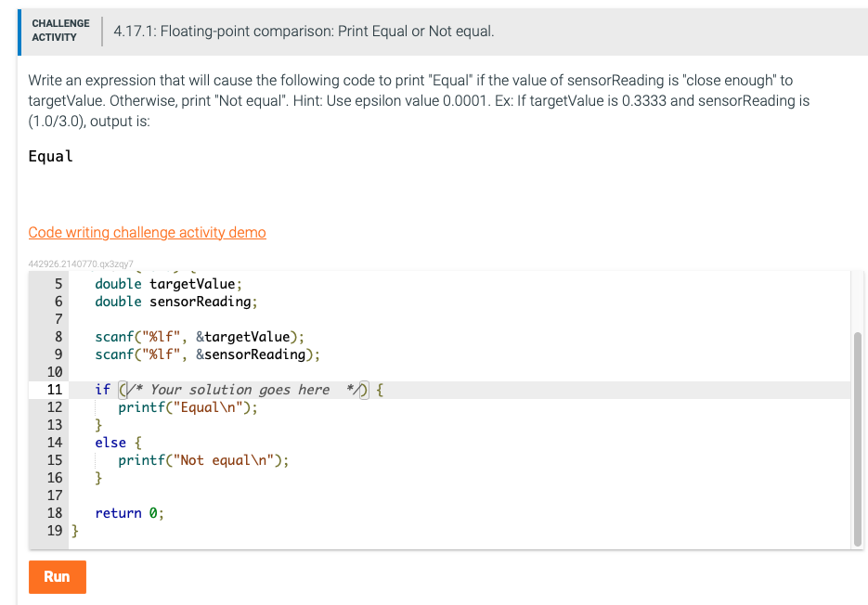868x605 pixels.
Task: Click the else keyword on line 14
Action: pos(104,442)
